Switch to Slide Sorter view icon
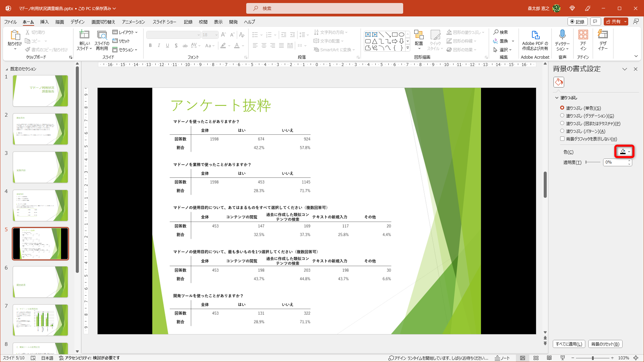Viewport: 644px width, 362px height. [536, 358]
